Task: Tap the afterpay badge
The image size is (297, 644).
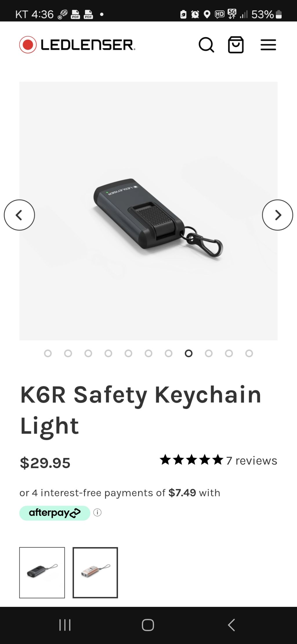Action: pos(55,513)
